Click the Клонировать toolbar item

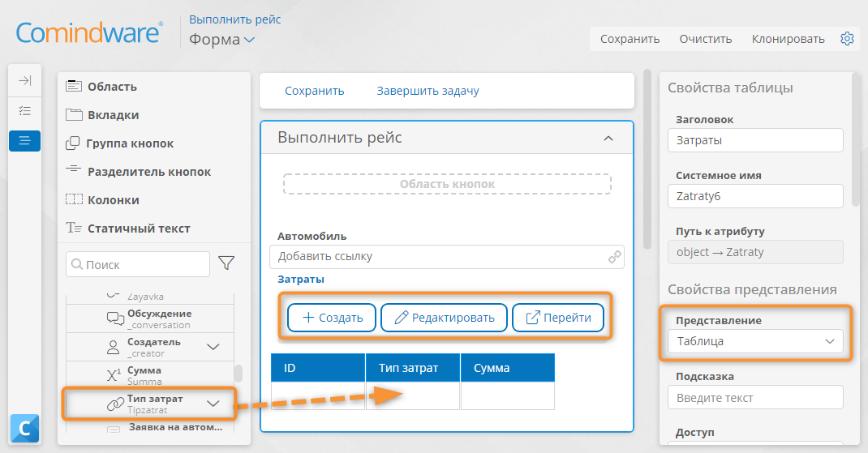pos(788,39)
